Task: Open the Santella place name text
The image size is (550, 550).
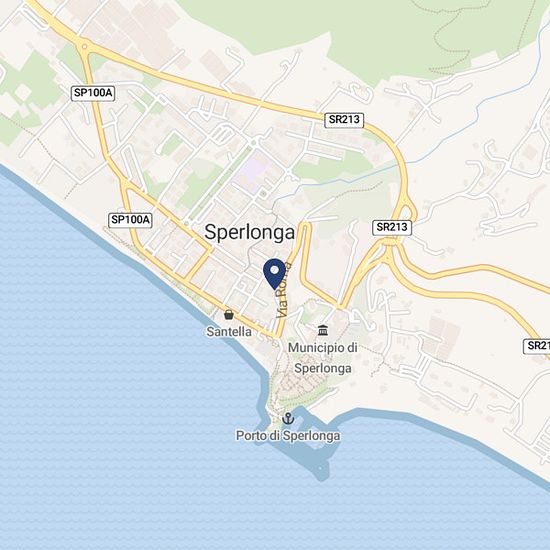Action: coord(229,331)
